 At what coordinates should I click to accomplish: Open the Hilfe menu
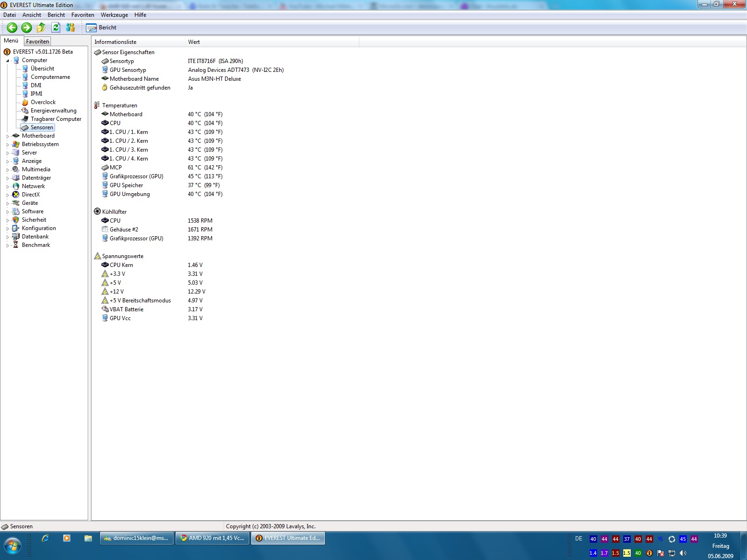(x=140, y=15)
